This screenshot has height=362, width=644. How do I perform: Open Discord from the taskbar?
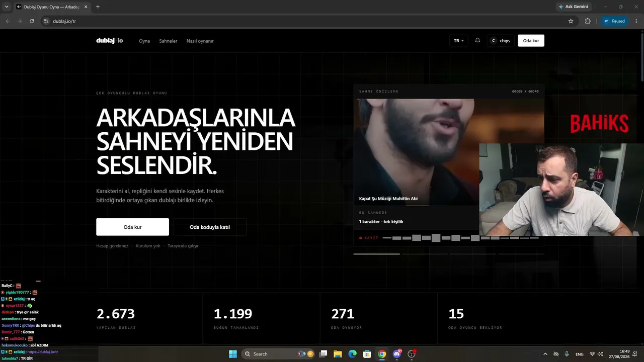coord(397,354)
